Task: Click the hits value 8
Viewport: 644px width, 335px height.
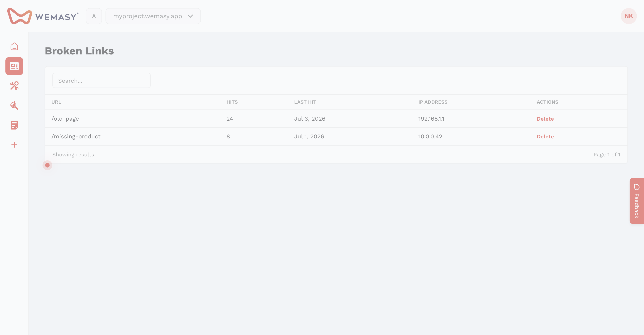Action: [228, 137]
